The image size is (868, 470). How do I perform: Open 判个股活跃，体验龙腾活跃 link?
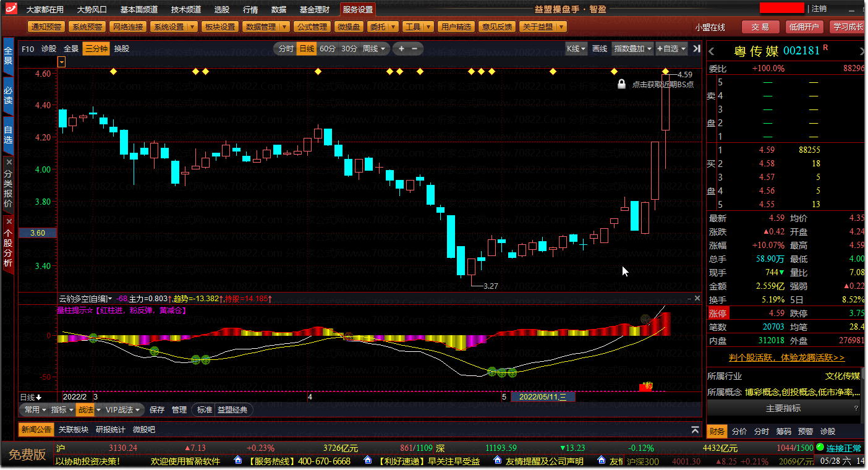point(786,358)
